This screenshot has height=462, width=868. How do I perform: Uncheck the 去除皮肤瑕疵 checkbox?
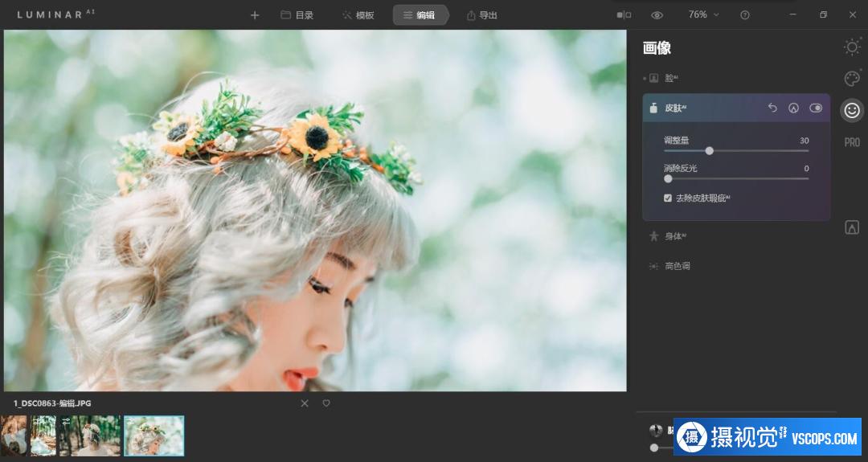[x=668, y=198]
